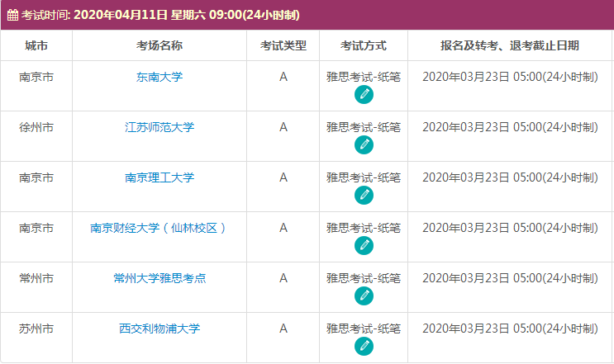This screenshot has width=614, height=364.
Task: Open the 西交利物浦大学 test center link
Action: (x=159, y=329)
